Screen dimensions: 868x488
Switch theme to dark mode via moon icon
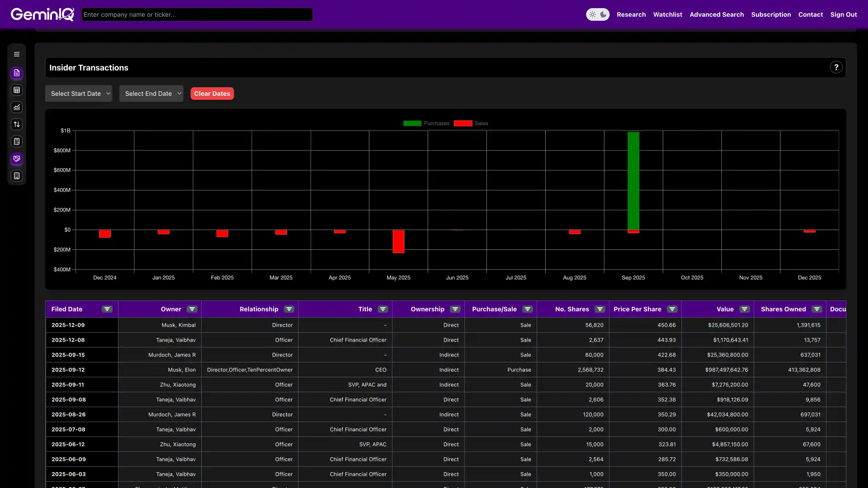coord(603,14)
